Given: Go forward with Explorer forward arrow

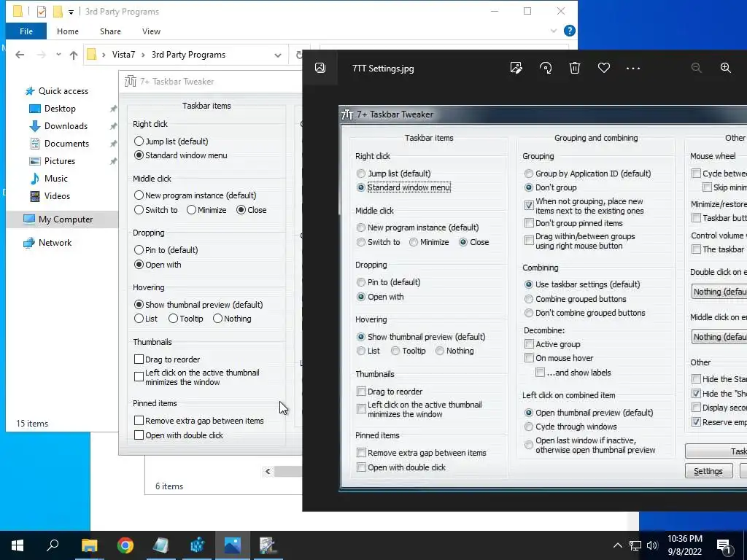Looking at the screenshot, I should tap(42, 55).
